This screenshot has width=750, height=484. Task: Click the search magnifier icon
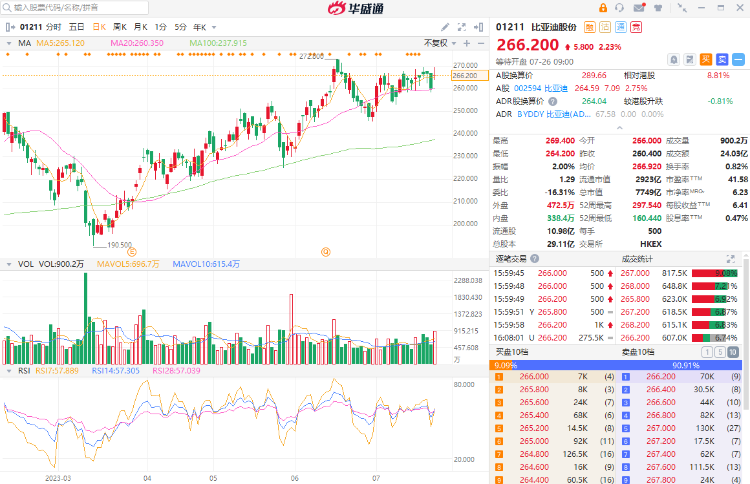[x=7, y=8]
